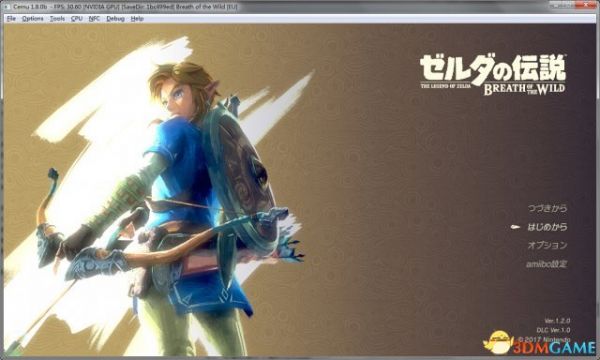Open the Options menu
Screen dimensions: 600x360
pyautogui.click(x=33, y=18)
